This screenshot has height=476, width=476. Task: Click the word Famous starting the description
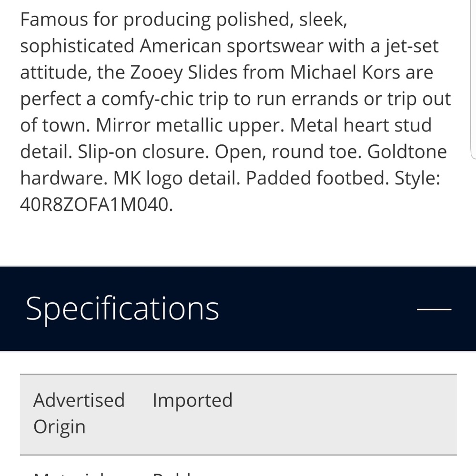tap(54, 20)
